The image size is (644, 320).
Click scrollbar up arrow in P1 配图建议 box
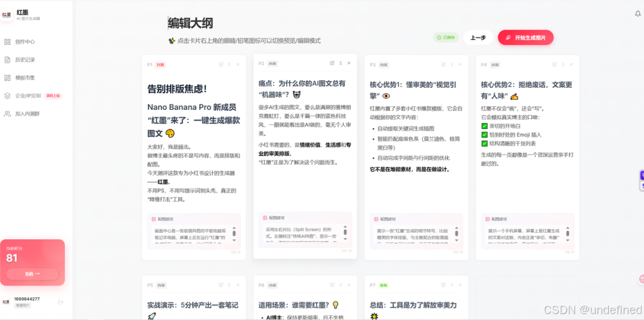(234, 228)
